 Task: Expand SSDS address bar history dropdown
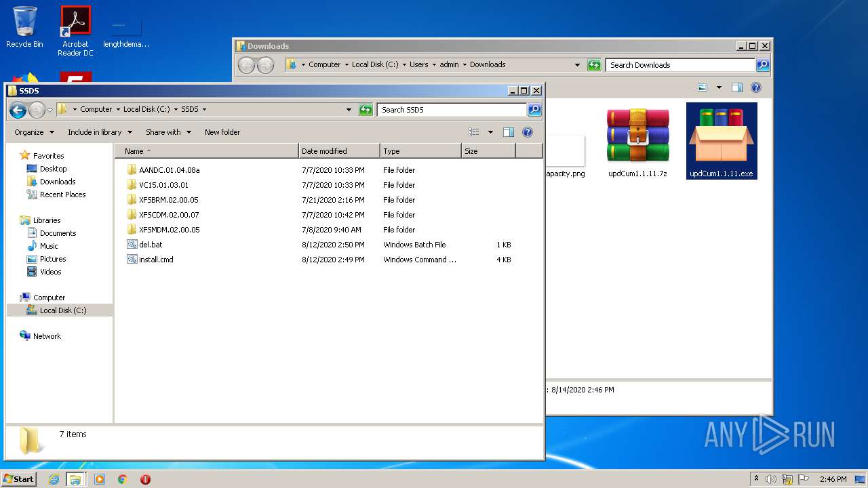(x=349, y=110)
